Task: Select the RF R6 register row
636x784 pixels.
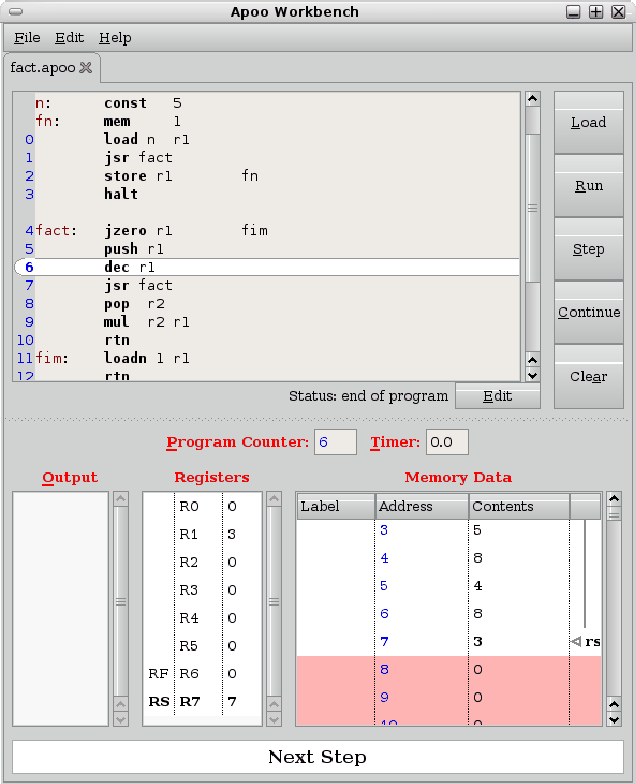Action: point(202,674)
